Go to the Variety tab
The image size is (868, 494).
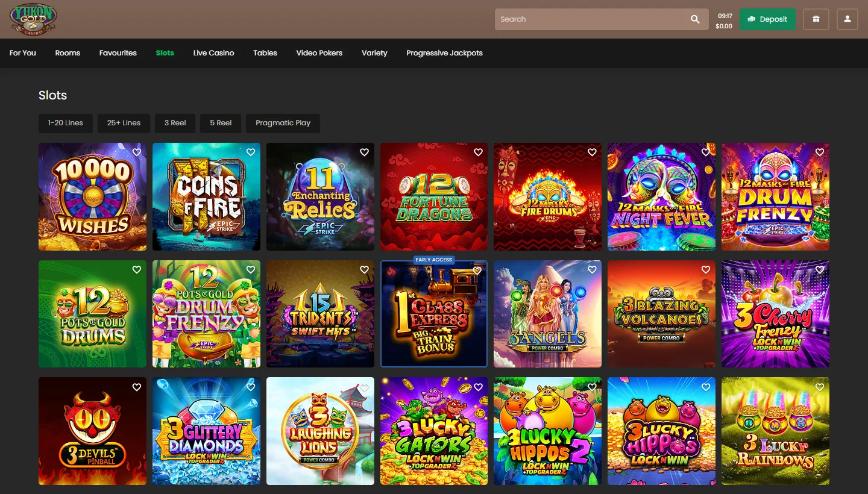(374, 53)
